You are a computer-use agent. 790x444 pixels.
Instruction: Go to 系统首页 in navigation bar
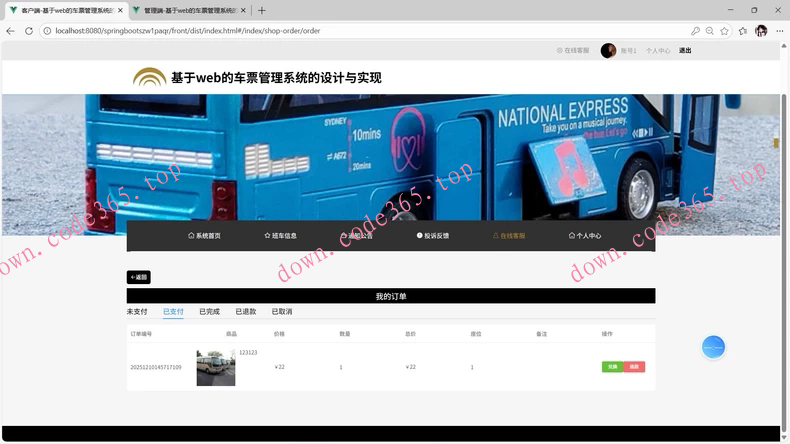click(204, 235)
